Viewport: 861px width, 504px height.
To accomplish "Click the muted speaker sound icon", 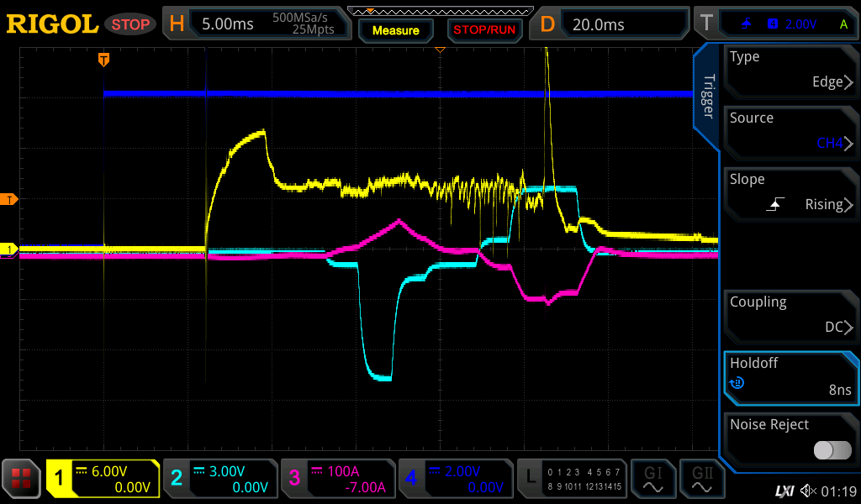I will 808,491.
